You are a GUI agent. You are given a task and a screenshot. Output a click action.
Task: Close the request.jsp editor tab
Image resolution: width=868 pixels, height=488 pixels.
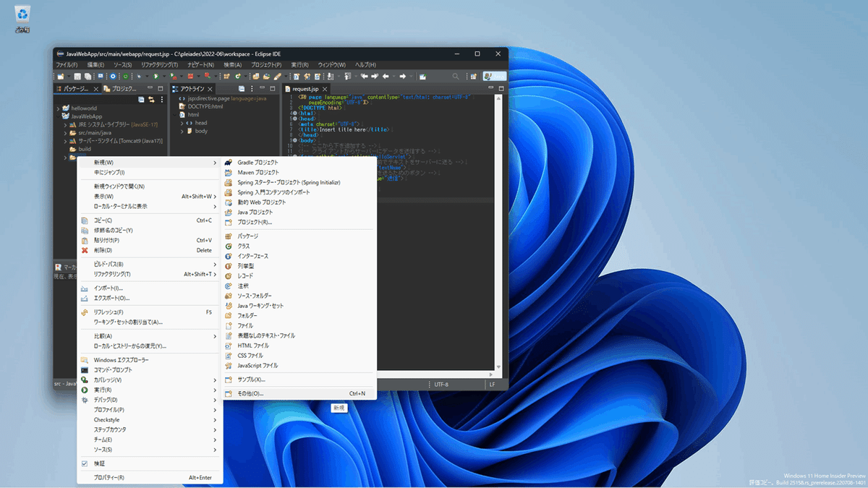pyautogui.click(x=325, y=89)
